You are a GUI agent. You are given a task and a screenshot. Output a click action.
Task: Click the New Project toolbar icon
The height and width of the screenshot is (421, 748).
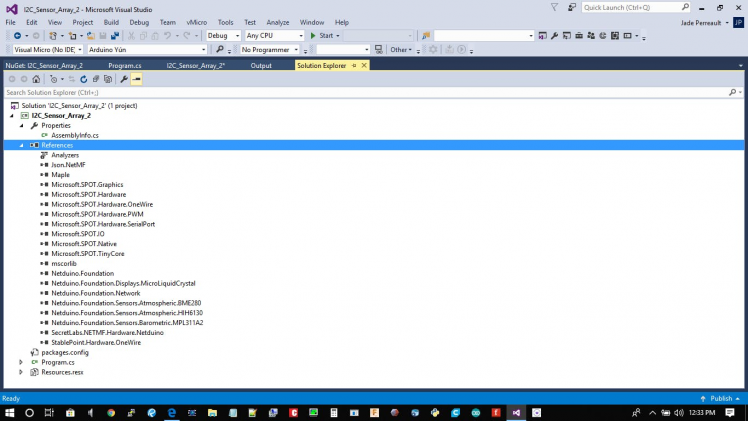click(x=53, y=36)
